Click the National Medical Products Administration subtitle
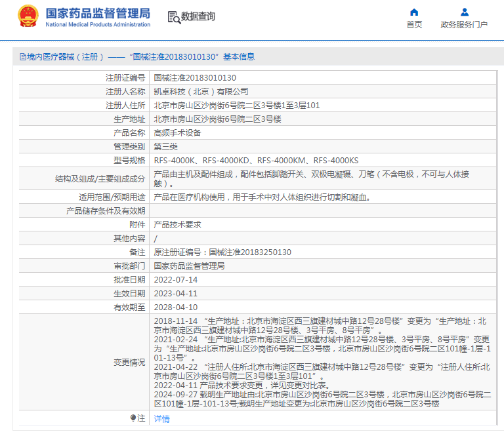The image size is (504, 436). (x=98, y=24)
